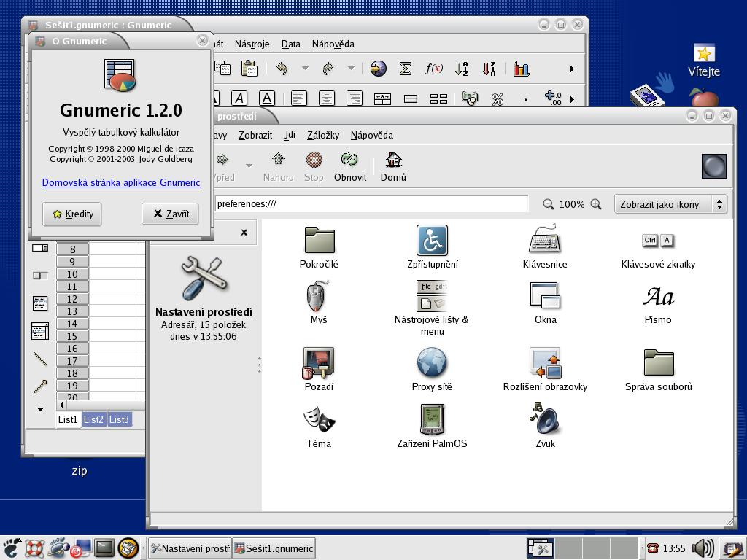Select the line drawing tool in Gnumeric
Viewport: 747px width, 560px height.
[x=40, y=359]
